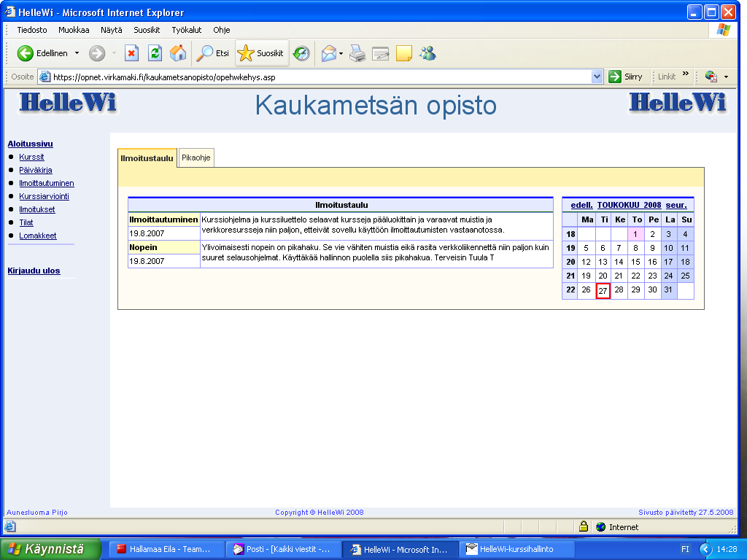Click Kirjaudu ulos to log out
Image resolution: width=747 pixels, height=560 pixels.
click(34, 271)
